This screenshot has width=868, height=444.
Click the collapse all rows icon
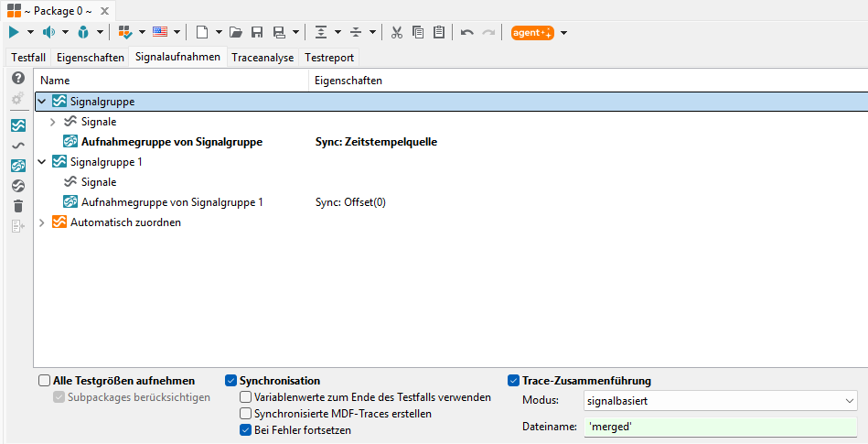356,33
